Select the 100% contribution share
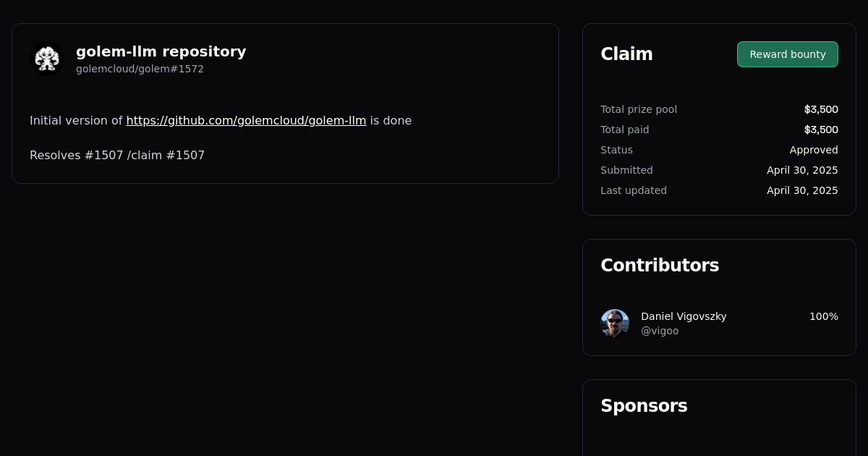Image resolution: width=868 pixels, height=456 pixels. [823, 316]
